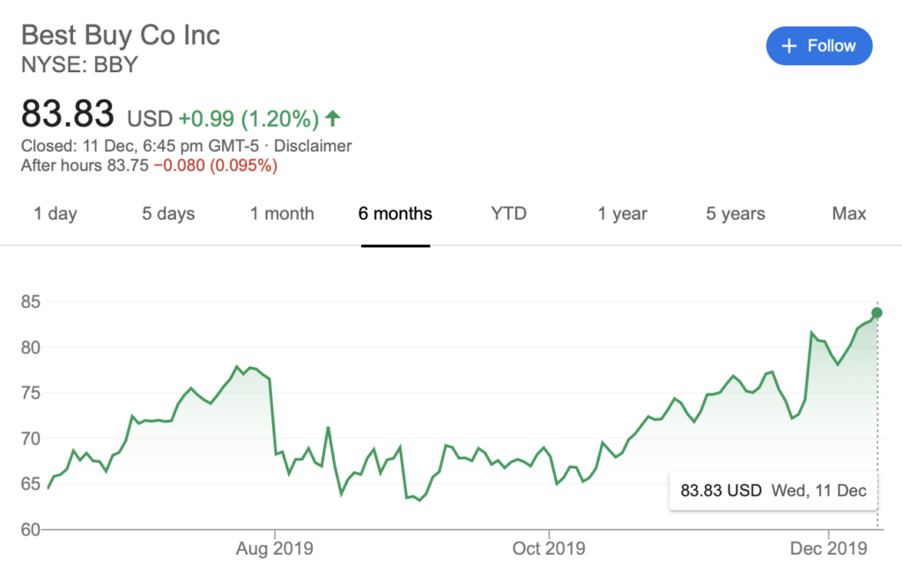View the 1 year tab
This screenshot has width=902, height=588.
(623, 214)
